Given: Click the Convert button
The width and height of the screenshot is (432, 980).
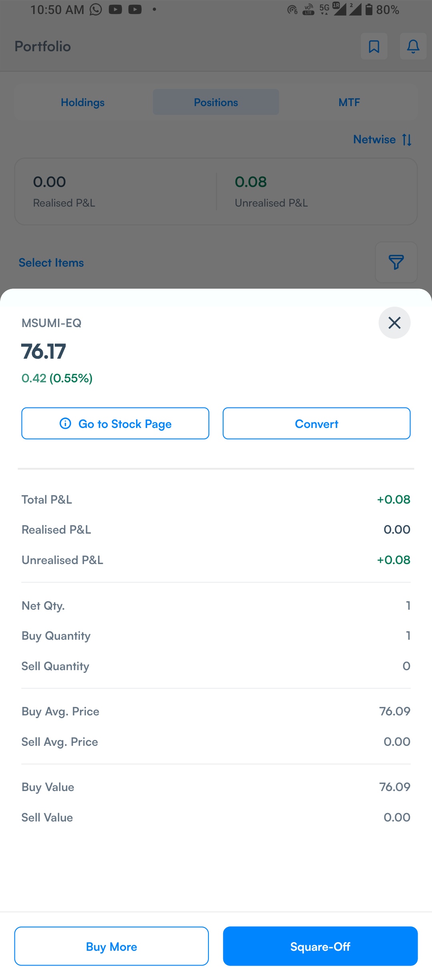Looking at the screenshot, I should click(316, 424).
